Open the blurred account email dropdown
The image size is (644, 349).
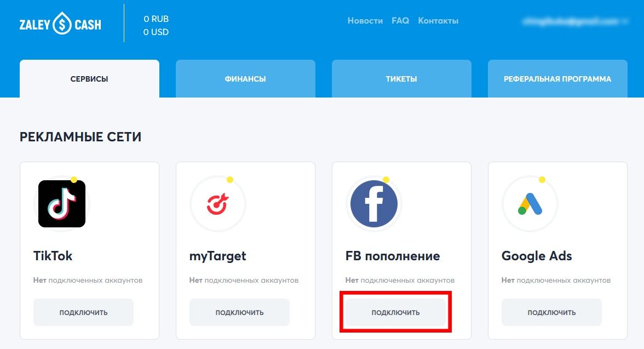[x=575, y=21]
